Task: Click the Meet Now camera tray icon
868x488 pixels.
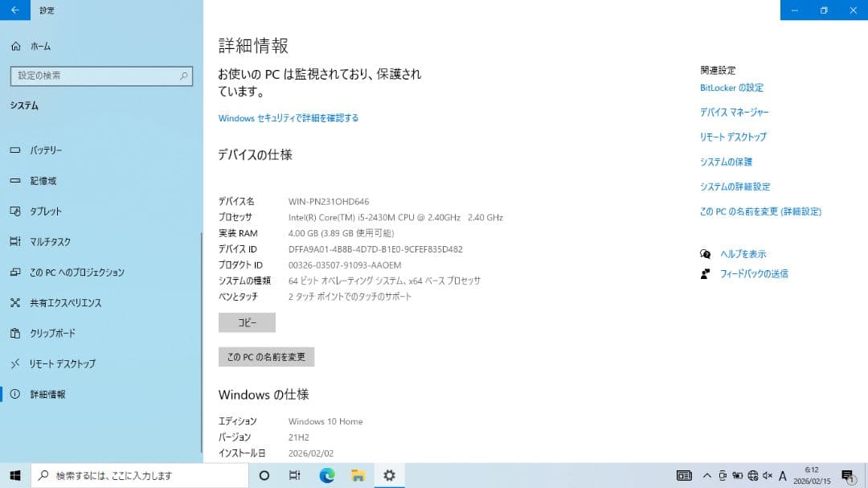Action: (723, 475)
